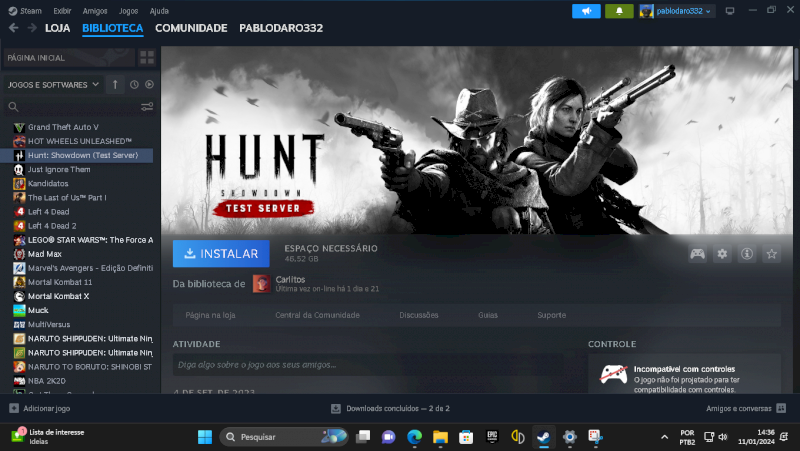The width and height of the screenshot is (800, 451).
Task: Expand Jogos e Softwares dropdown
Action: tap(53, 85)
